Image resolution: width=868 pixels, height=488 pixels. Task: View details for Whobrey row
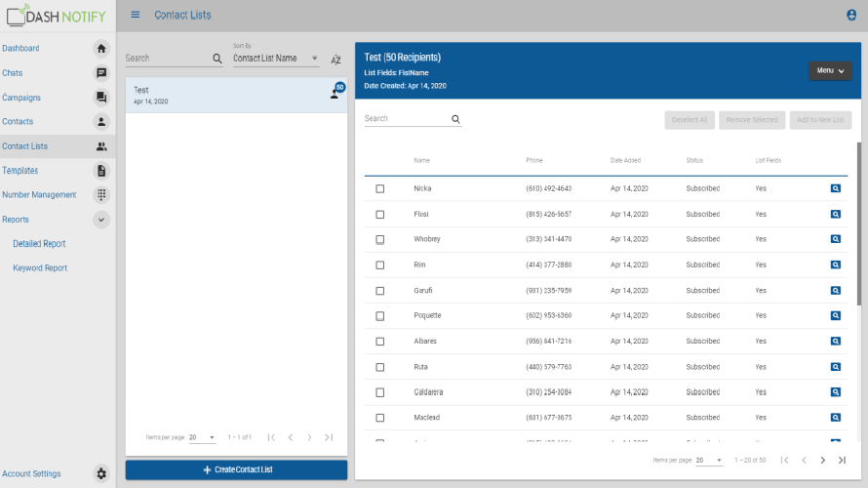click(836, 239)
